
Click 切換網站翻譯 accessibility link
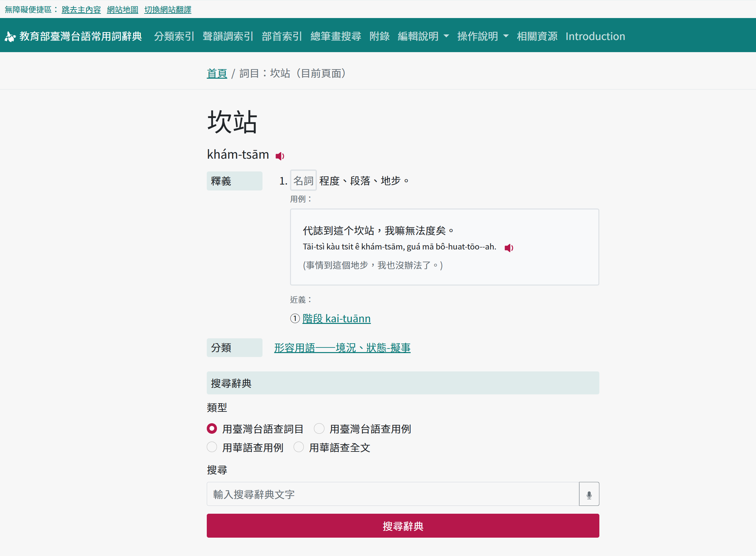pos(167,10)
